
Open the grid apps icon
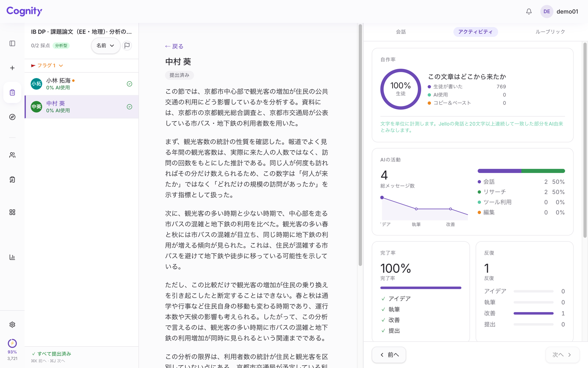12,212
